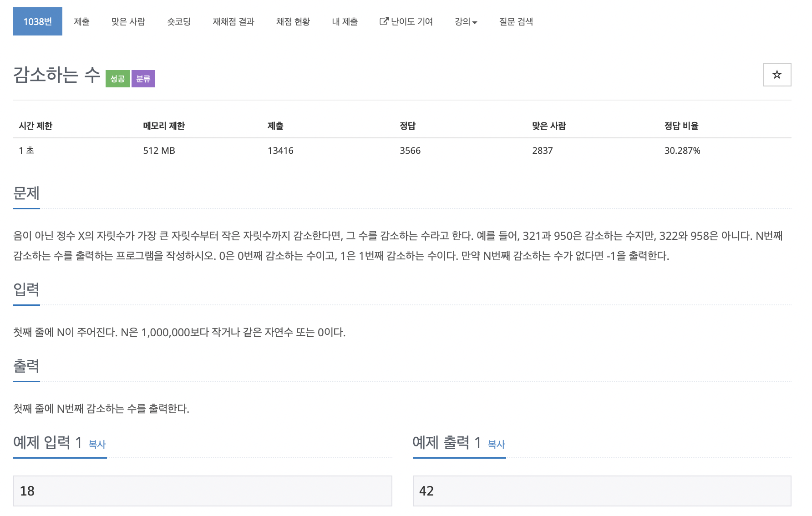This screenshot has height=516, width=812.
Task: Switch to the 제출 tab
Action: (82, 21)
